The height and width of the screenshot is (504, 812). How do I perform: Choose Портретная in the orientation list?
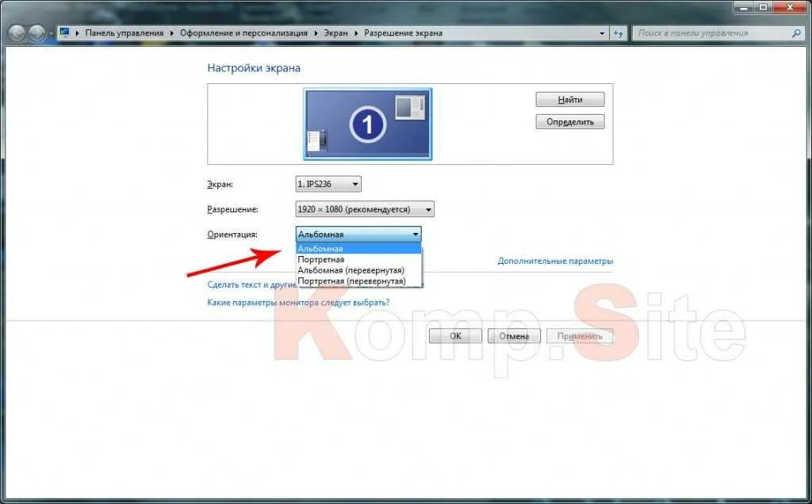[358, 260]
